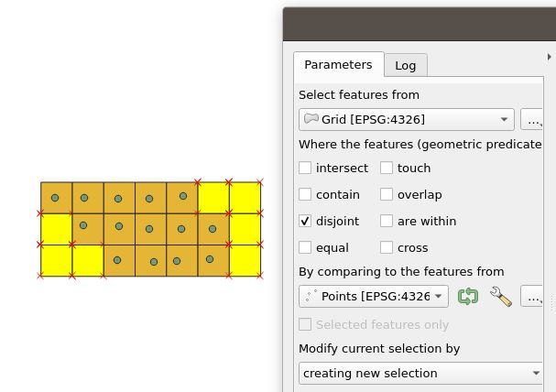556x392 pixels.
Task: Click the iterate over features green arrows icon
Action: click(x=468, y=297)
